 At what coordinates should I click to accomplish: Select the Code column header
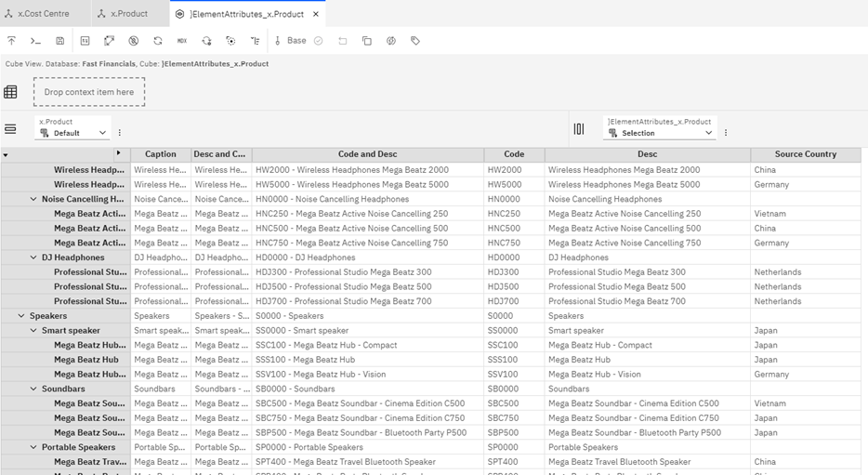(x=514, y=154)
